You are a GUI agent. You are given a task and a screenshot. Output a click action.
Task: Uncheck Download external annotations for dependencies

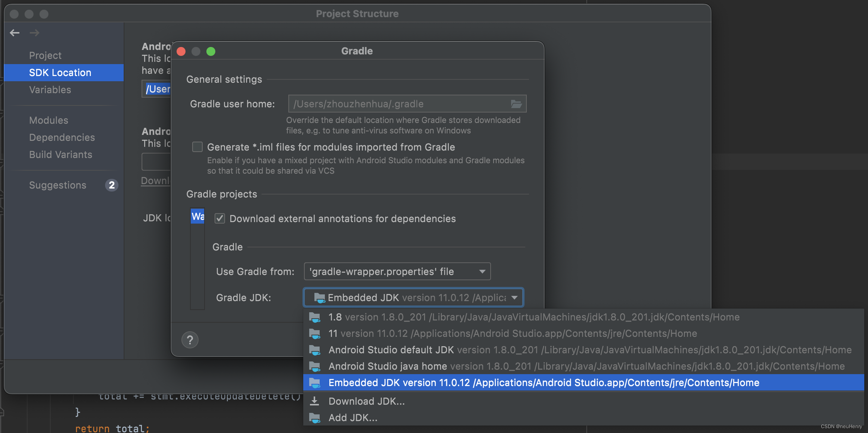[x=220, y=219]
